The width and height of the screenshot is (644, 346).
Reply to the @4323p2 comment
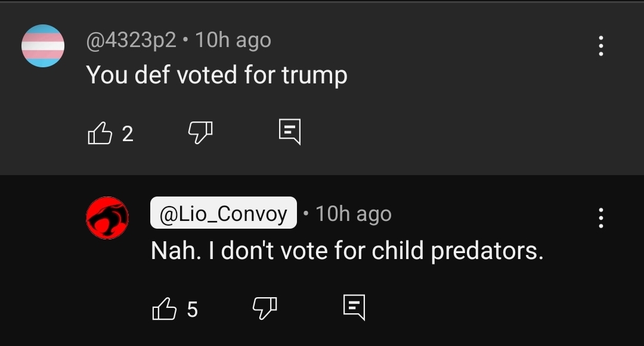290,132
